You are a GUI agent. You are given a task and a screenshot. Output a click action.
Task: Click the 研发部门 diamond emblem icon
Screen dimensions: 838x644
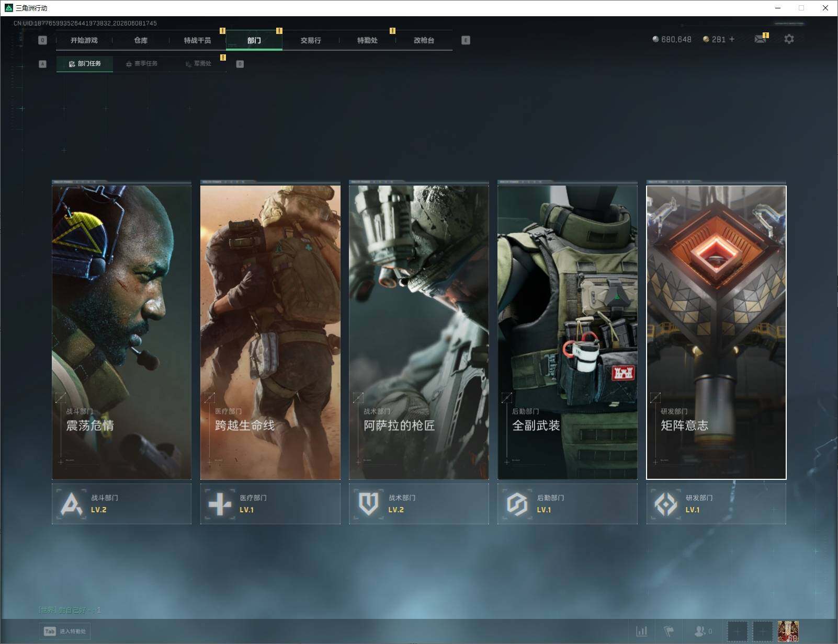tap(665, 504)
